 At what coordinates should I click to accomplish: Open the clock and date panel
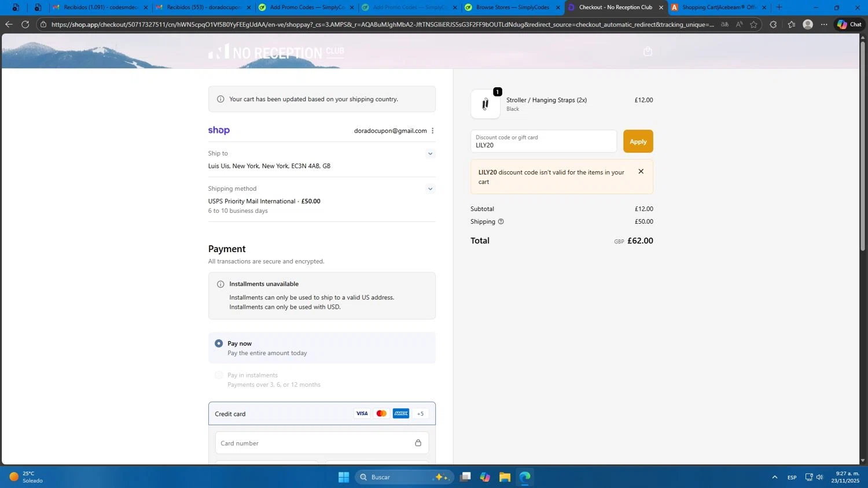pyautogui.click(x=845, y=477)
